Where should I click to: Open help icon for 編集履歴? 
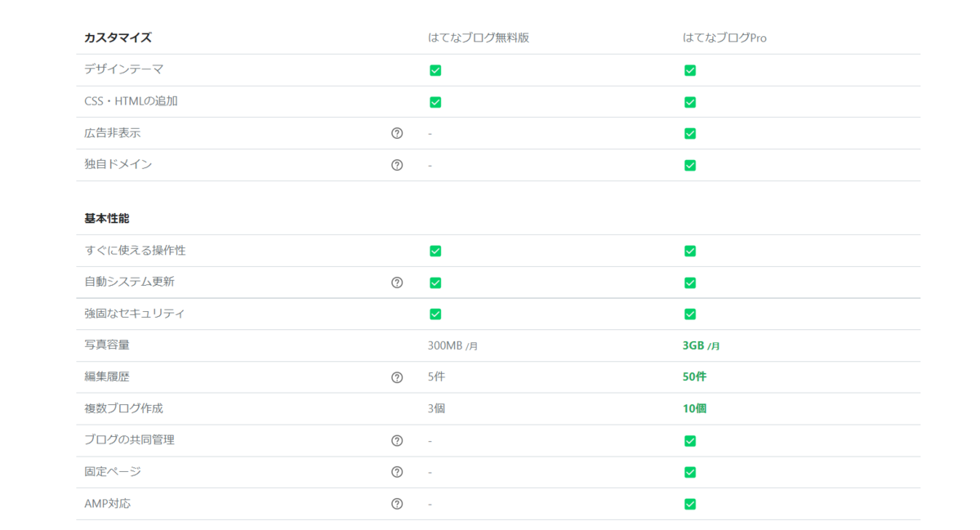click(x=397, y=377)
